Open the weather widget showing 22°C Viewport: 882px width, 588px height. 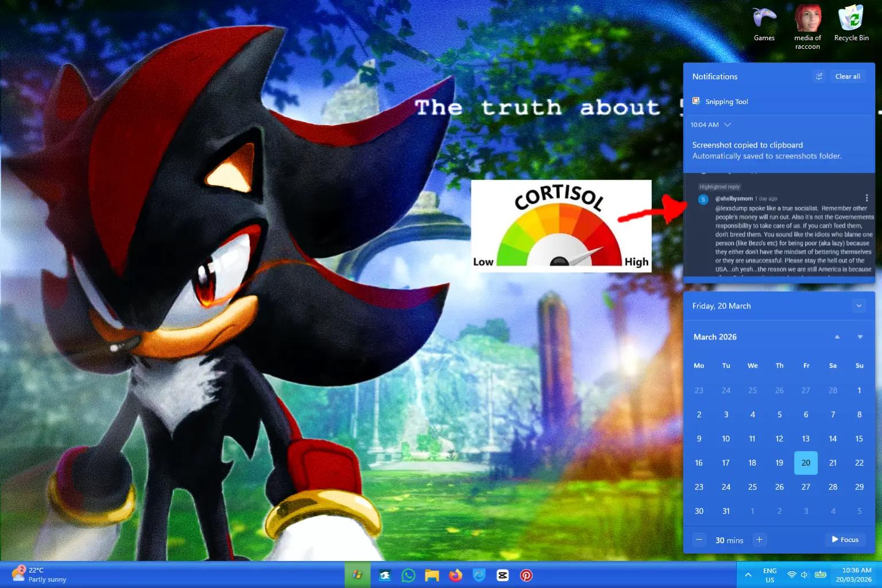click(39, 574)
